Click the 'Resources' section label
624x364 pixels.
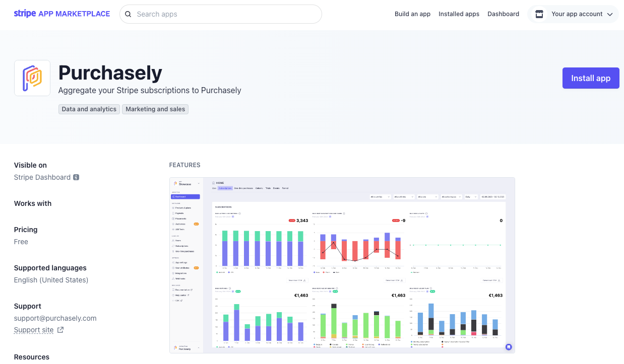32,357
